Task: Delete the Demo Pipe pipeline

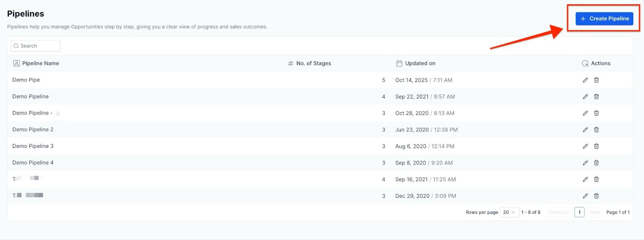Action: [x=597, y=80]
